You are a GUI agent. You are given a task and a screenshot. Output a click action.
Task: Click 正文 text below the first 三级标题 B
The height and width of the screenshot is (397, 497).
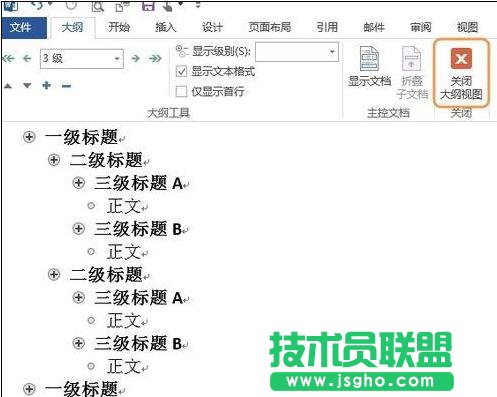[124, 252]
